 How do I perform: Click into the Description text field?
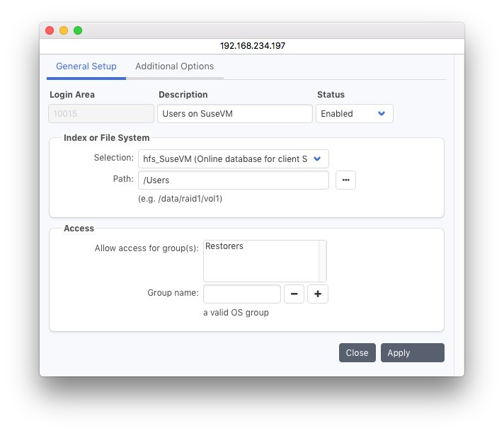tap(234, 114)
